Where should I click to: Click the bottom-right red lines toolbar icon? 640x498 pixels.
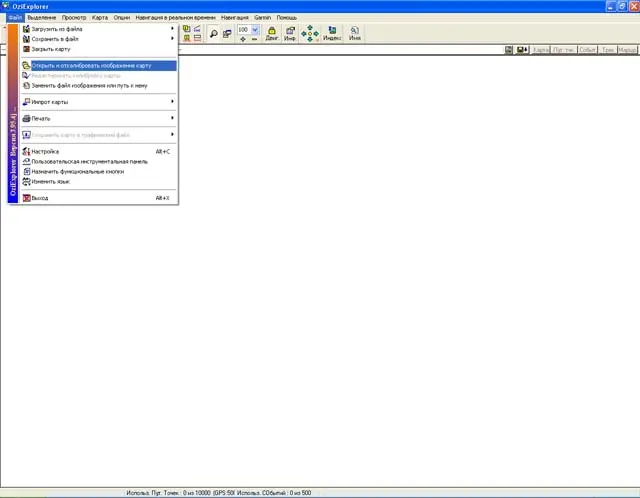coord(197,38)
